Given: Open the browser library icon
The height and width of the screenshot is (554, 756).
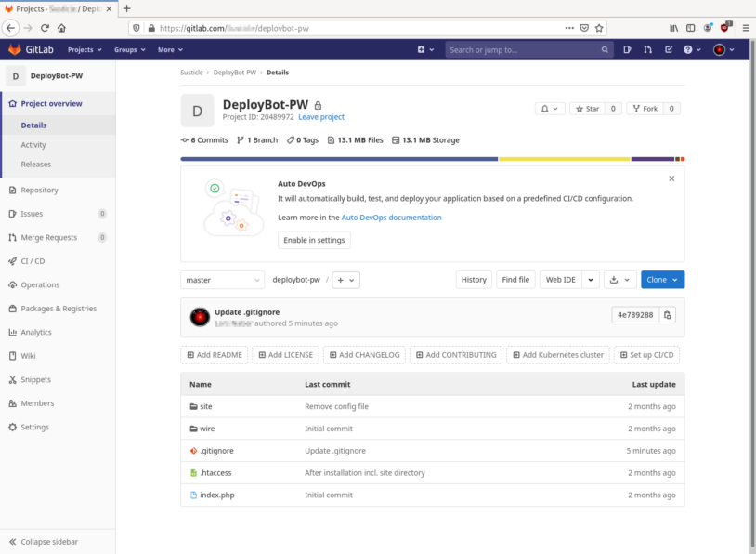Looking at the screenshot, I should point(673,28).
